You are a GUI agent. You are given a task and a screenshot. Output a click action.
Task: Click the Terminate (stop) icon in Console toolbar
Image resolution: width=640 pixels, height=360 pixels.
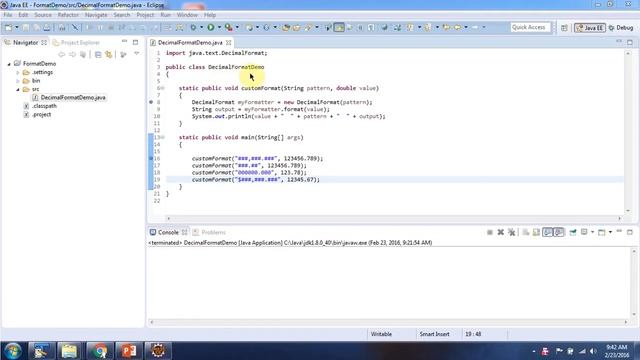pos(490,232)
